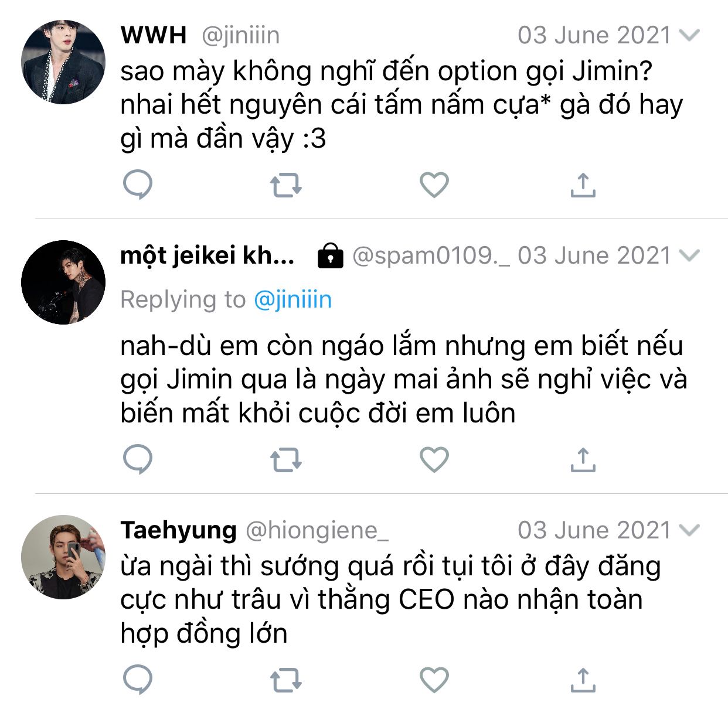This screenshot has height=713, width=728.
Task: Retweet the @spam0109._ tweet
Action: pos(286,460)
